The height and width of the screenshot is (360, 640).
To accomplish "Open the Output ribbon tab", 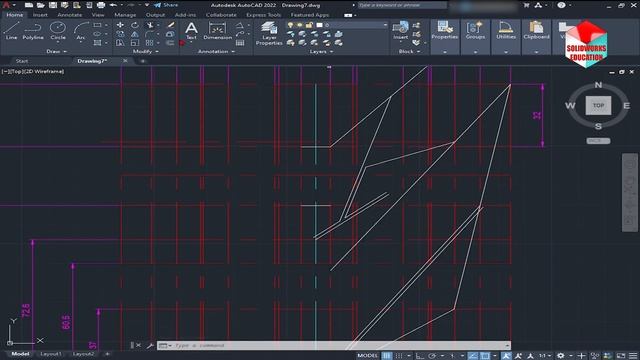I will click(x=156, y=15).
